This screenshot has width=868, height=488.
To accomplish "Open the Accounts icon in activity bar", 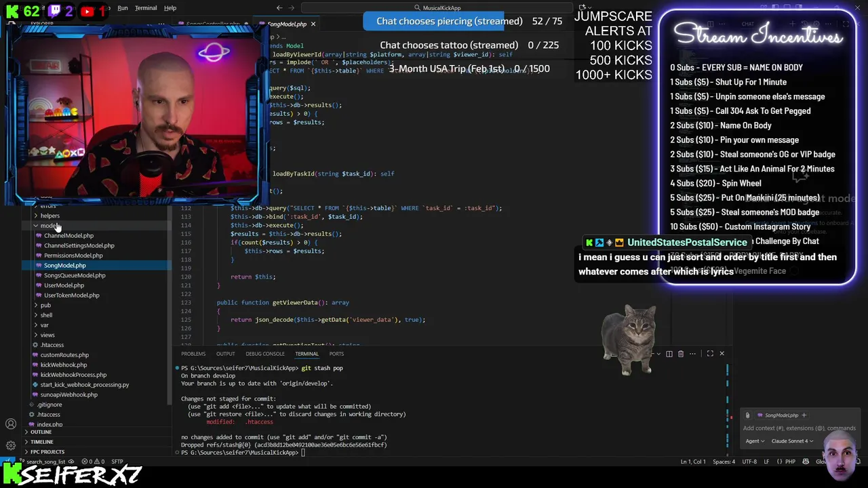I will (x=11, y=424).
